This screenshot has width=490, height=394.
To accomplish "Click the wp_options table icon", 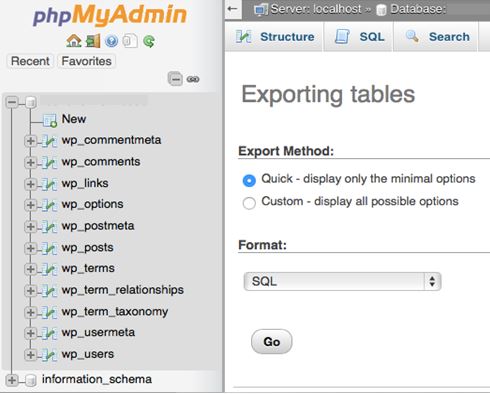I will pyautogui.click(x=50, y=205).
